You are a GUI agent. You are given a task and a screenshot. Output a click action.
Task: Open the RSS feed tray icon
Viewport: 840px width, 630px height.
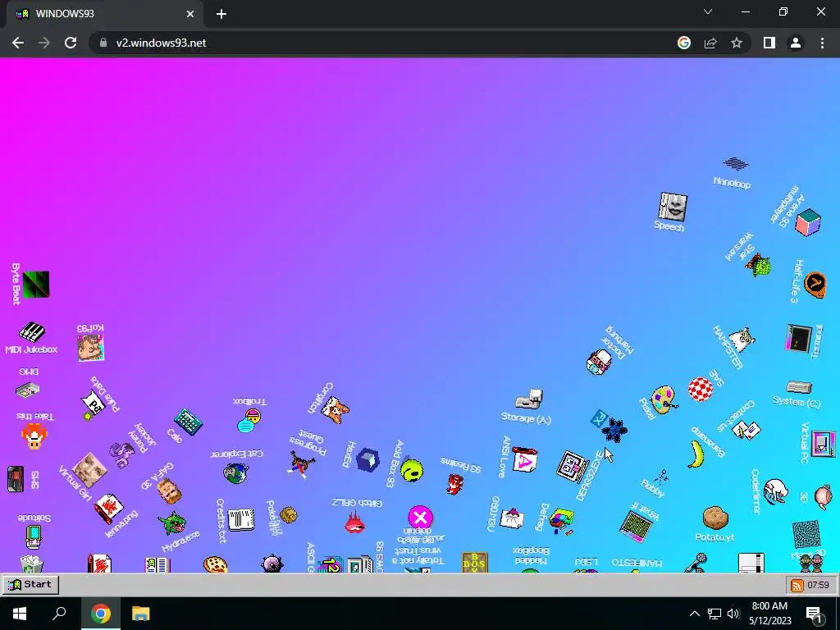pos(797,585)
